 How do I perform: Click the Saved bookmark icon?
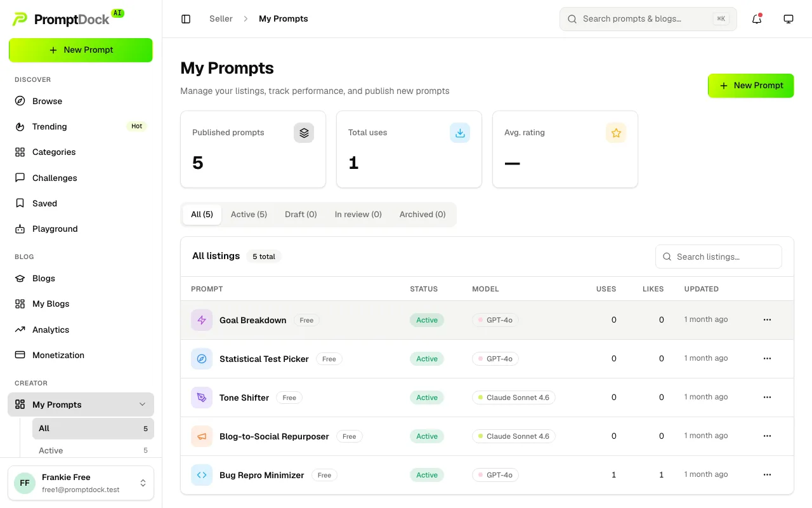[x=20, y=203]
